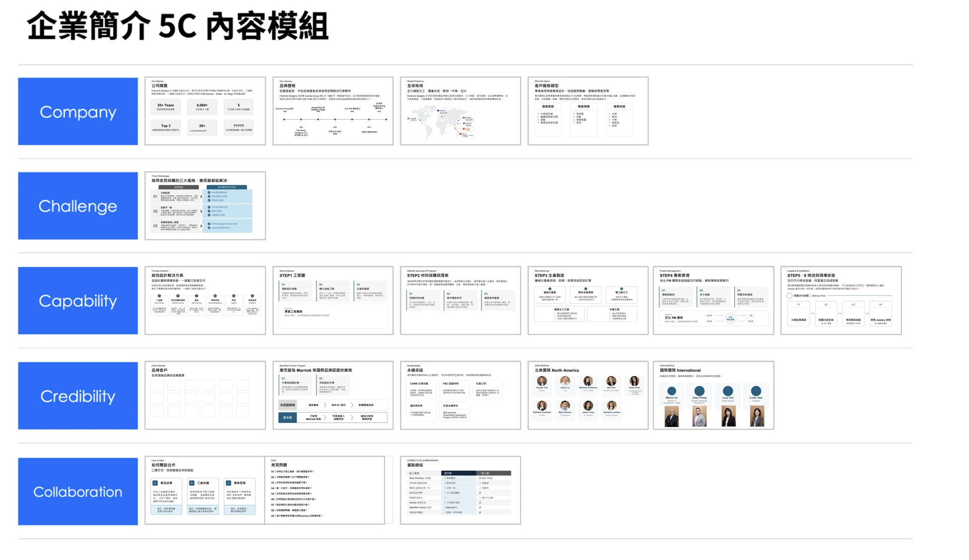The height and width of the screenshot is (560, 969).
Task: Click the 55+ Years stat card
Action: click(x=166, y=106)
